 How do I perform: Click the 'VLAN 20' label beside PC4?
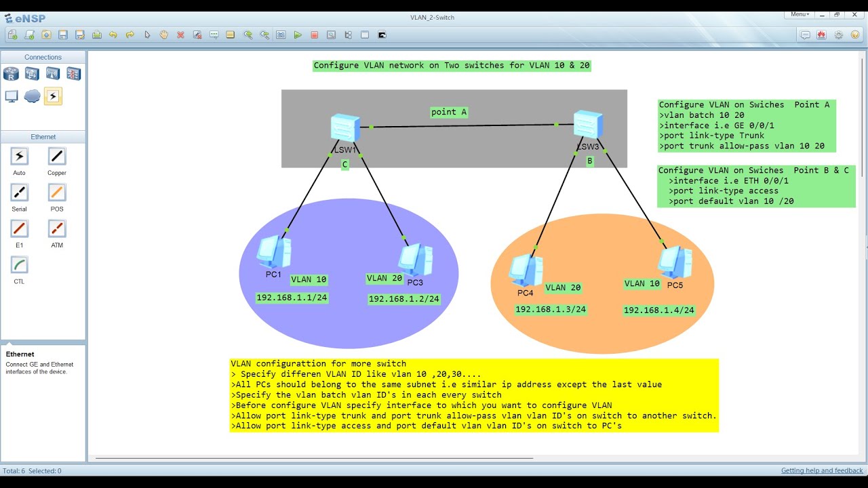tap(564, 287)
